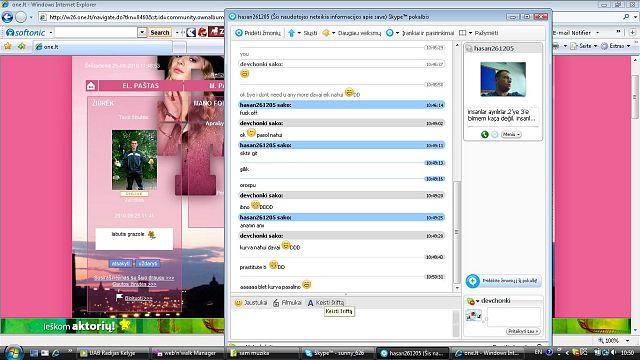
Task: Open the Palyginti layout dropdown
Action: point(470,33)
